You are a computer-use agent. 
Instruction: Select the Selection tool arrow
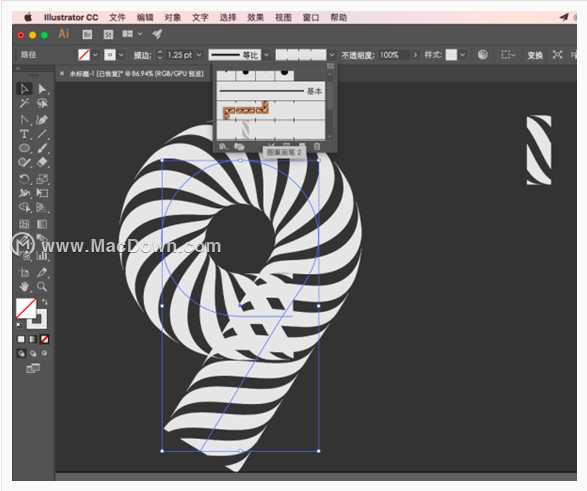(x=25, y=89)
